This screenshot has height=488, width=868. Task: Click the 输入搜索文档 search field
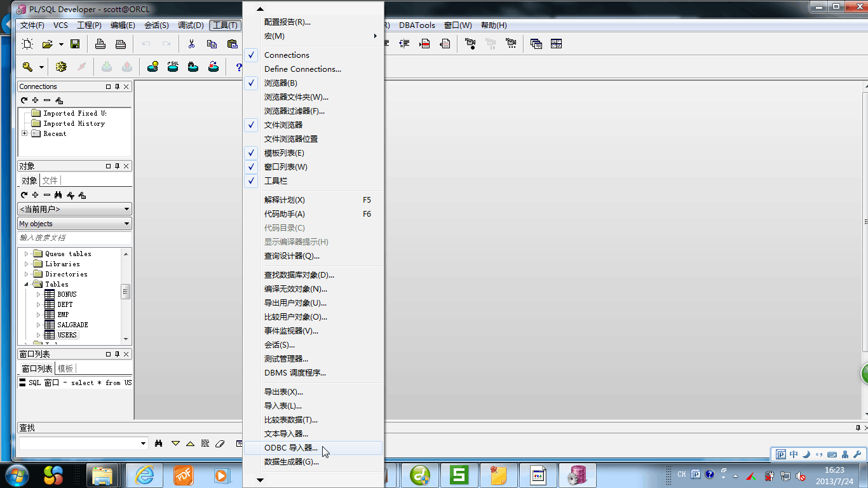click(75, 238)
